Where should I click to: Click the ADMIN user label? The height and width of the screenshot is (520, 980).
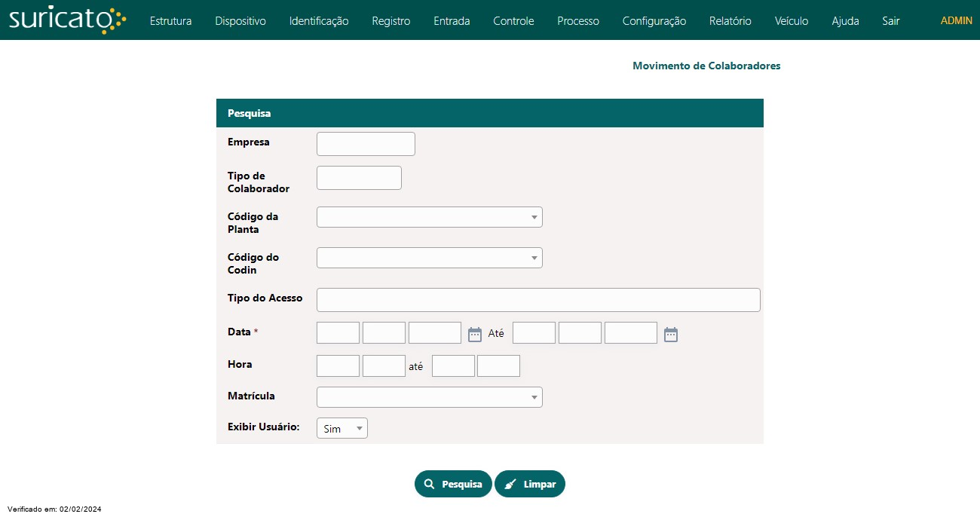pyautogui.click(x=956, y=21)
